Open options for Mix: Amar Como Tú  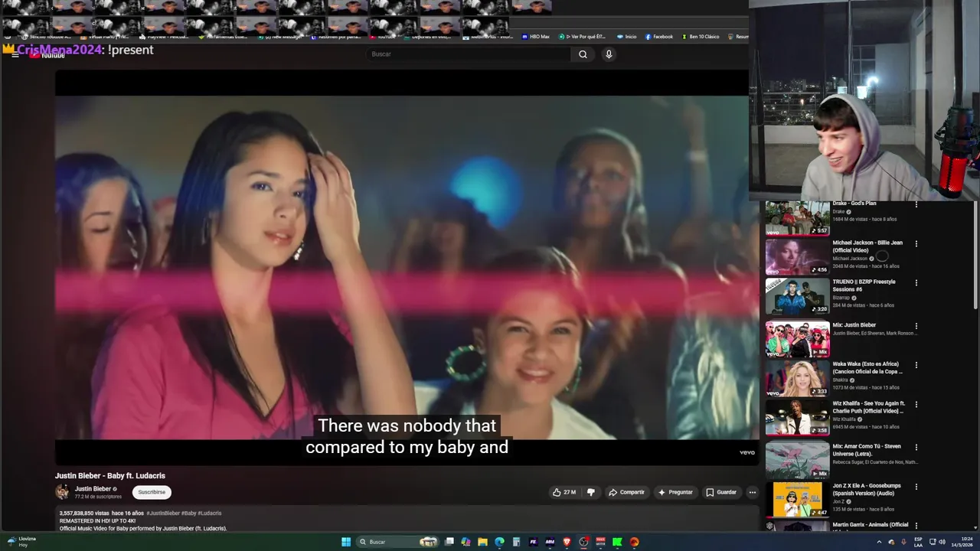click(916, 447)
